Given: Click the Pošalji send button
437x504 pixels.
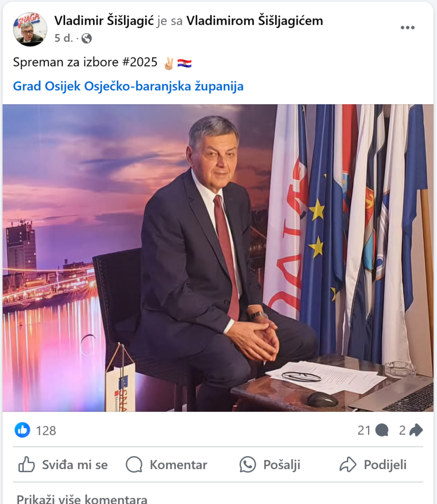Looking at the screenshot, I should (270, 465).
